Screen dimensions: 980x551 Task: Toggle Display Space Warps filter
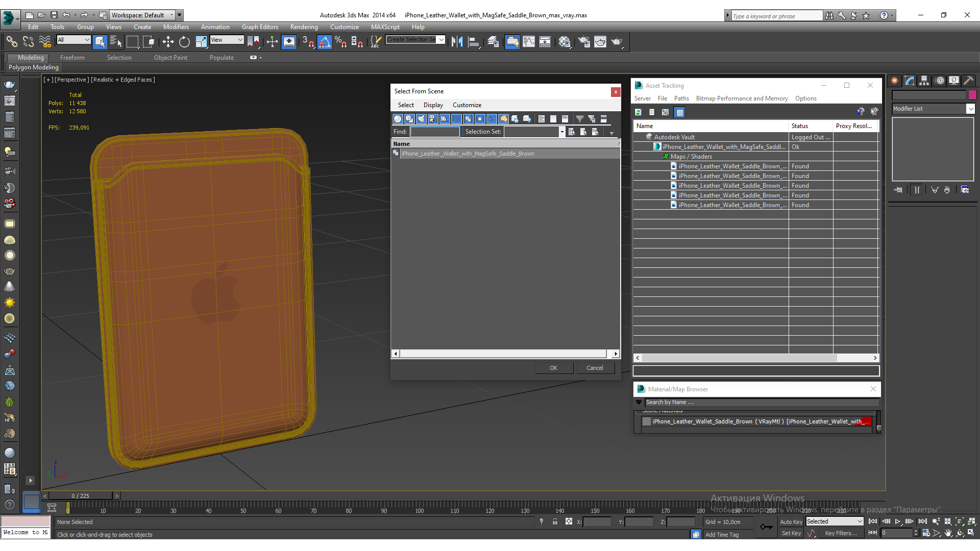click(x=456, y=119)
